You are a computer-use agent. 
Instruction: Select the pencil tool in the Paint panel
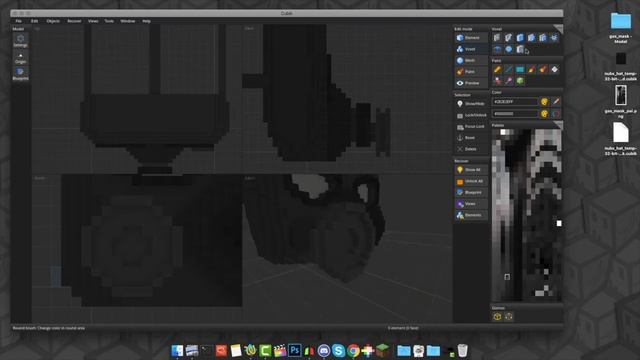[x=497, y=69]
